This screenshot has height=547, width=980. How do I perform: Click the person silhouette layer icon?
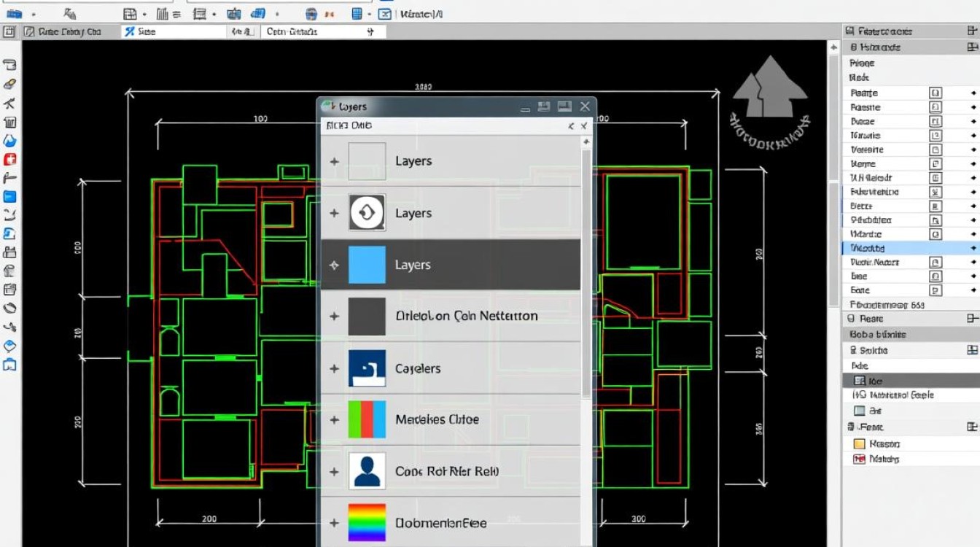coord(367,471)
